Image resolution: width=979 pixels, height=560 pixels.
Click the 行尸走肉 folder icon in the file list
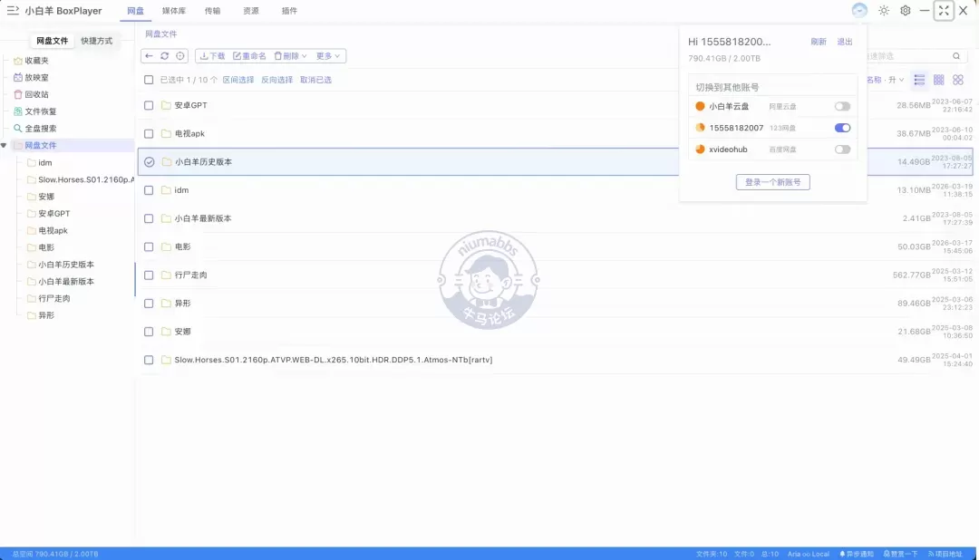pyautogui.click(x=166, y=275)
